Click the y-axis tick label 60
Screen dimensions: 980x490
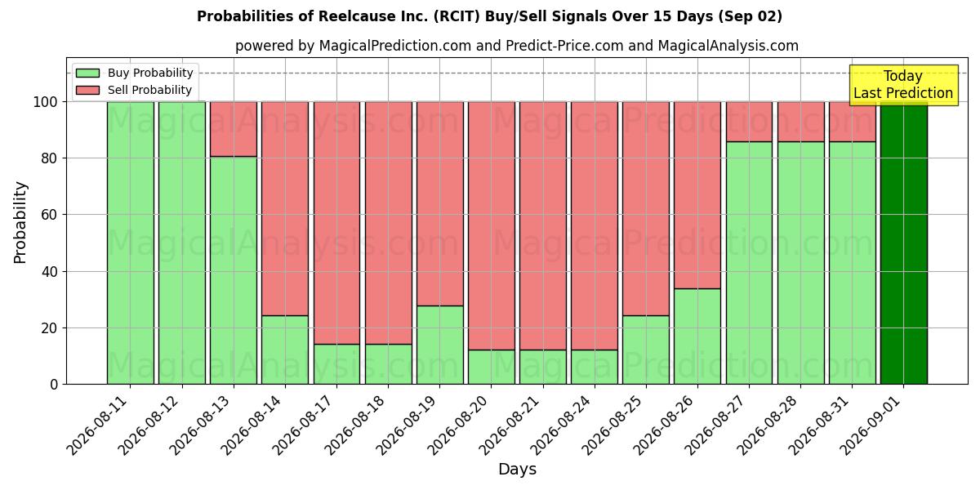(x=51, y=215)
